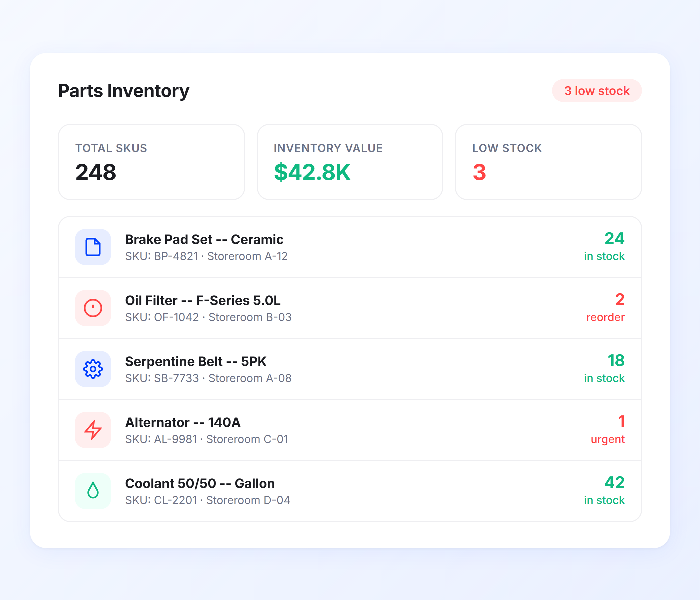Click the alert circle icon for Oil Filter
Image resolution: width=700 pixels, height=600 pixels.
[93, 308]
